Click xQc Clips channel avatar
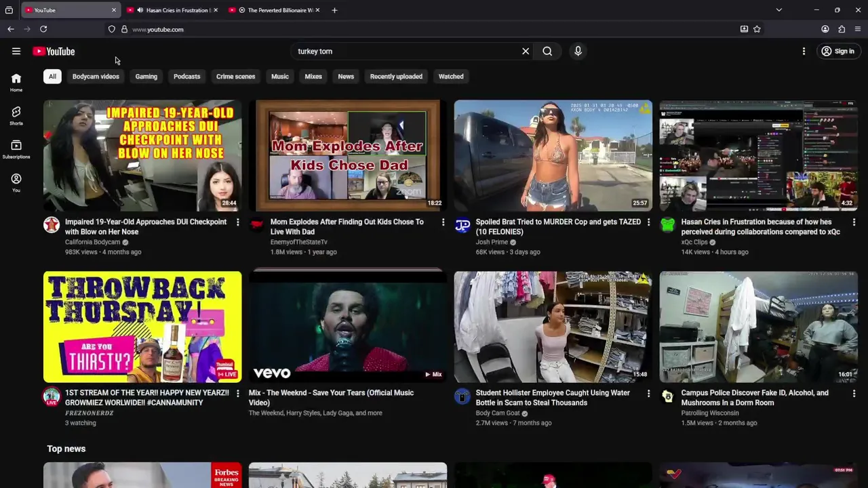 coord(668,225)
